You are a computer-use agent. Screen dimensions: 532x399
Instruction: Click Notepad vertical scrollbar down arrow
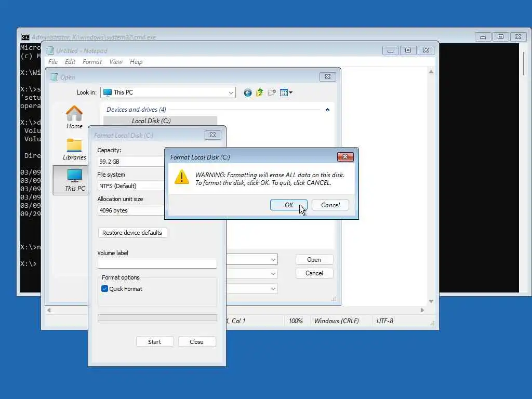(x=431, y=301)
